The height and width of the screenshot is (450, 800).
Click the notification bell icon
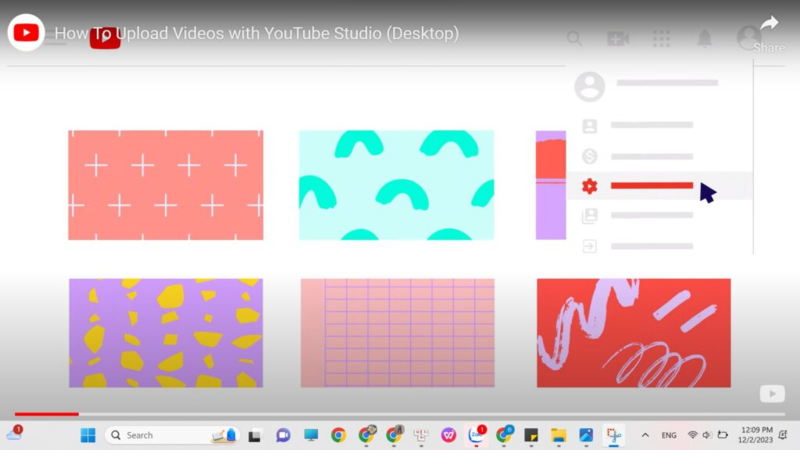704,39
